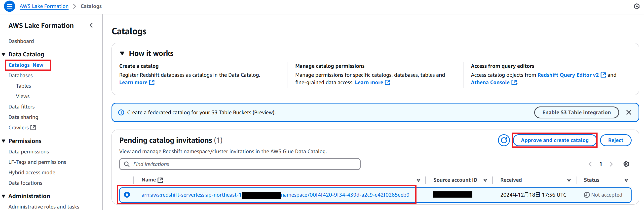Click the Not accepted status clock icon
644x210 pixels.
(586, 195)
